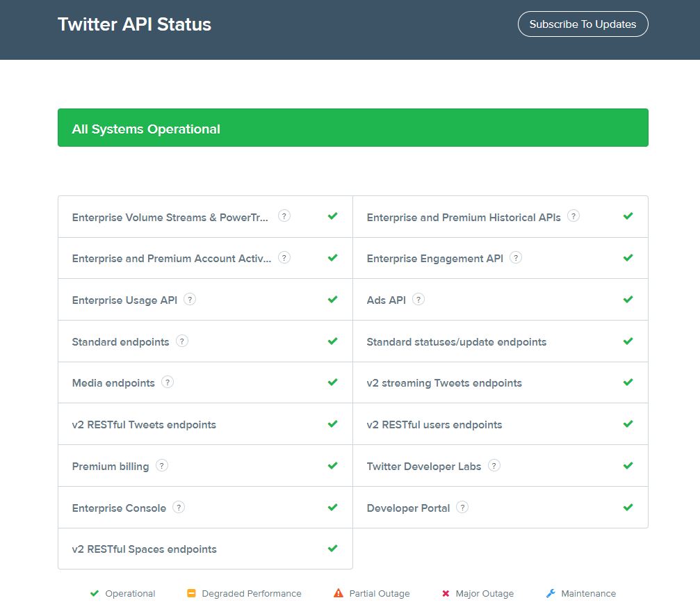Click the help icon beside Developer Portal
Image resolution: width=700 pixels, height=614 pixels.
(x=462, y=508)
